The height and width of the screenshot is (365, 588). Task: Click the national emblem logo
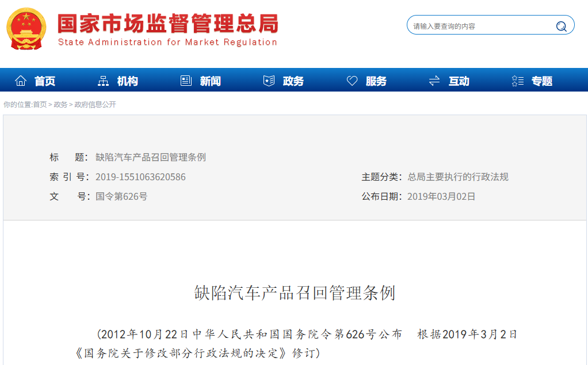point(26,29)
